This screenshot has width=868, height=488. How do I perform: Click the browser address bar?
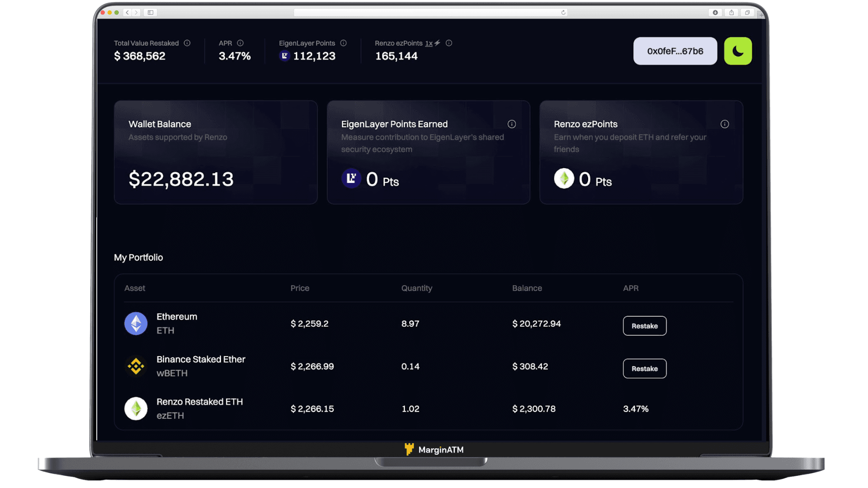tap(430, 13)
